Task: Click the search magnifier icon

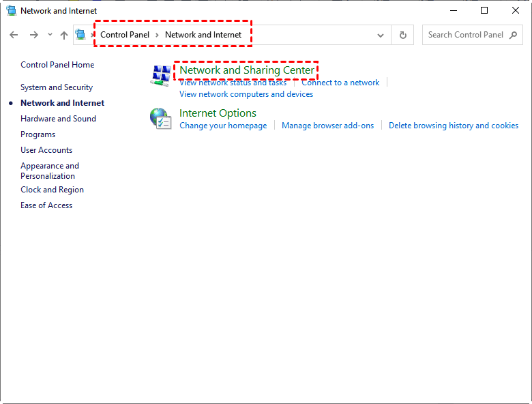Action: coord(513,35)
